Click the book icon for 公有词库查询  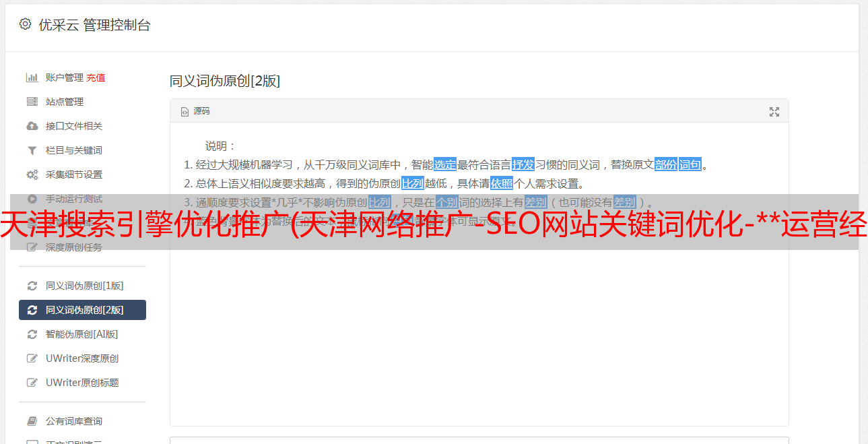(x=32, y=421)
